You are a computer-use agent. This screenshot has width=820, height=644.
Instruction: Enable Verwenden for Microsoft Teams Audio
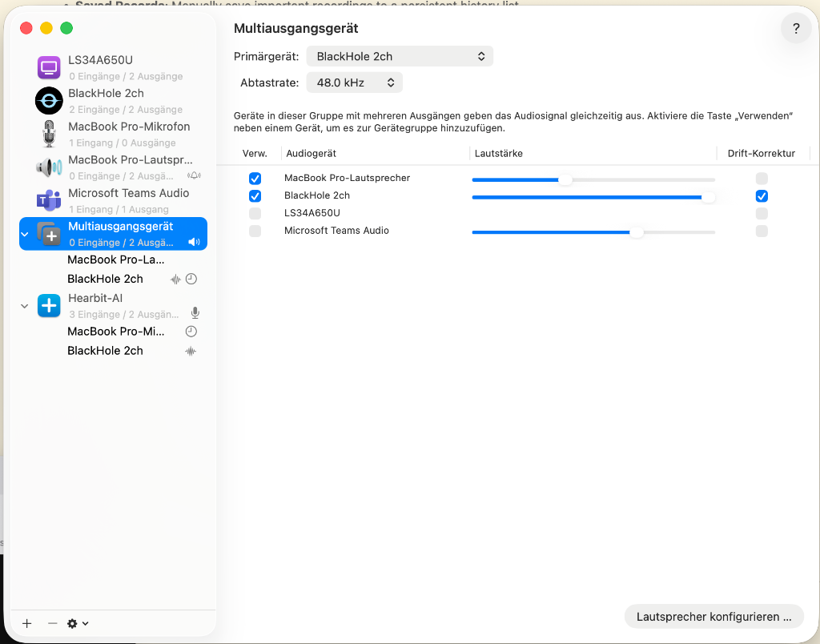click(255, 231)
